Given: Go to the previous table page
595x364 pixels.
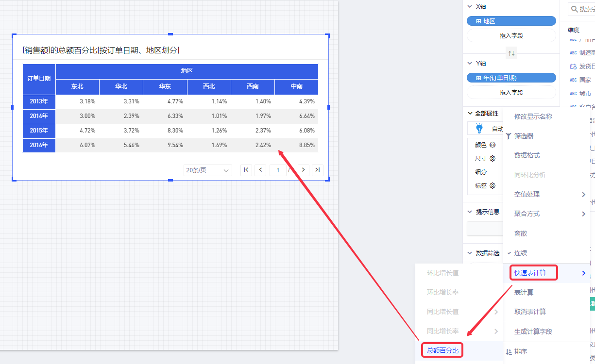Looking at the screenshot, I should [x=260, y=170].
